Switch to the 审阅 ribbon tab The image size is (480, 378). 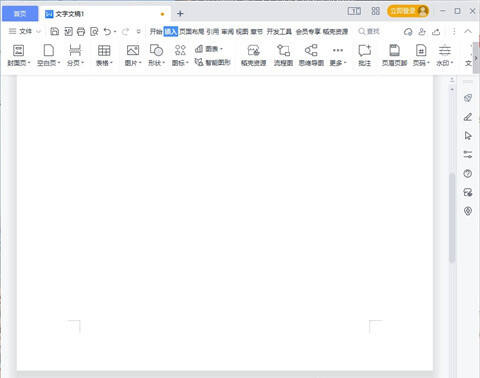(x=227, y=32)
